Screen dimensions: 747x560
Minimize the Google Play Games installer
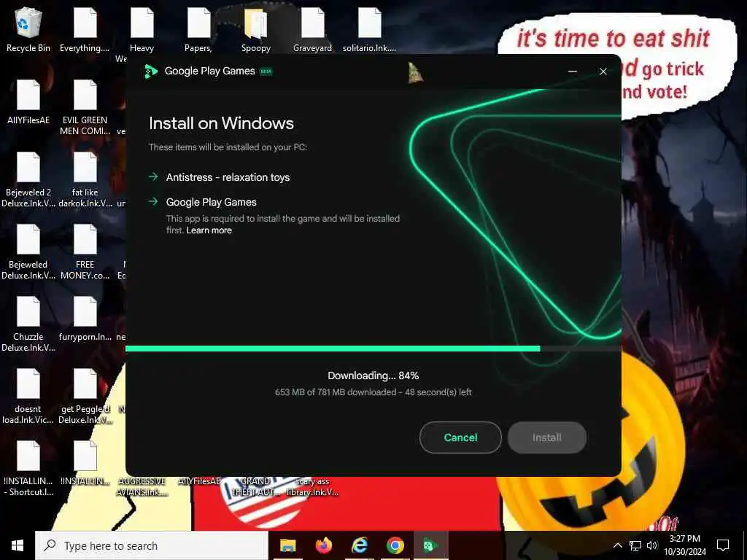coord(573,71)
